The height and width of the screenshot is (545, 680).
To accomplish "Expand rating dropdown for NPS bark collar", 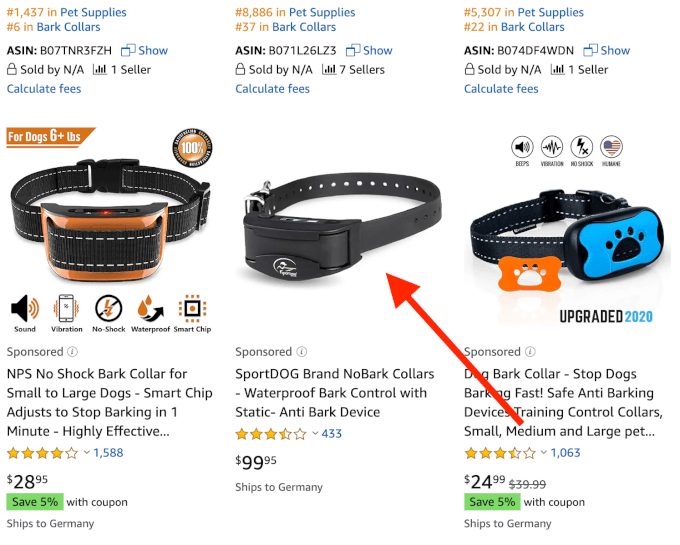I will tap(86, 453).
